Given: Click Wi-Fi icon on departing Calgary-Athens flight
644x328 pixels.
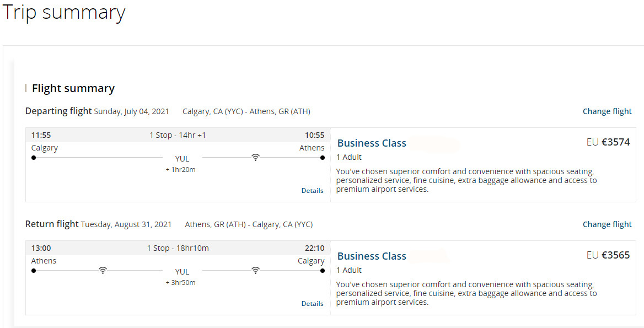Looking at the screenshot, I should pos(255,157).
